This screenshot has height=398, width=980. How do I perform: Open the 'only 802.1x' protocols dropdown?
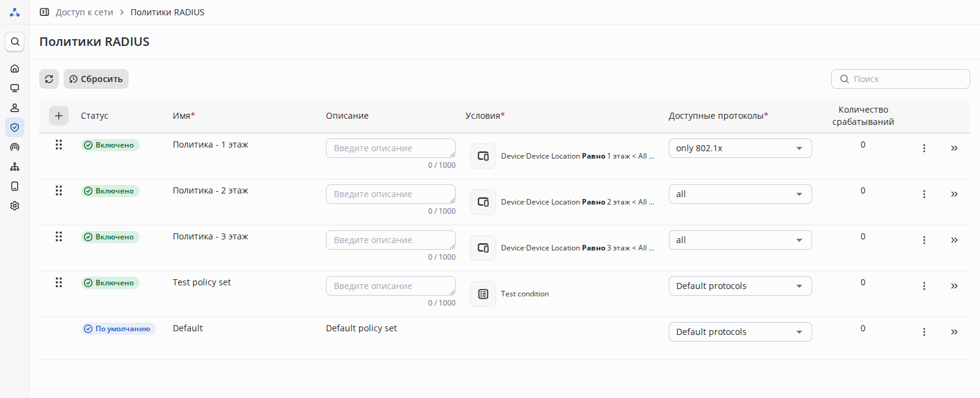(x=740, y=148)
